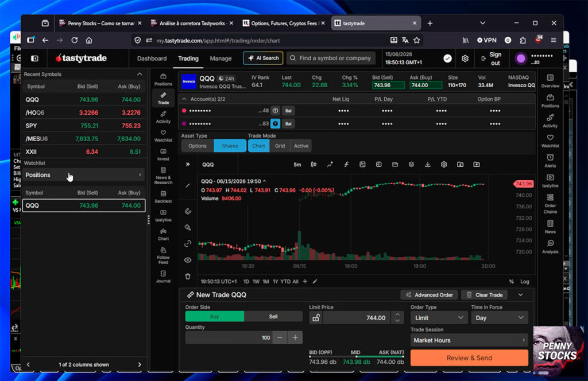
Task: Collapse Recent Symbols section
Action: 140,74
